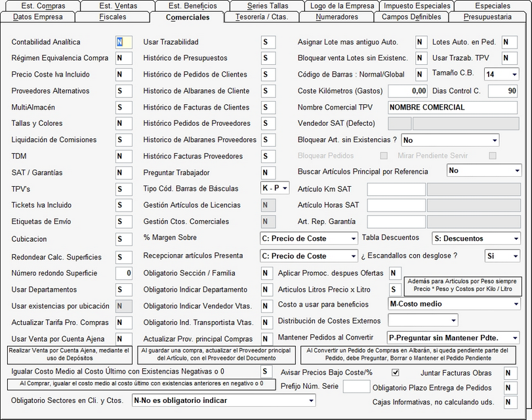532x420 pixels.
Task: Select the Liquidación de Comisiones field
Action: point(124,140)
